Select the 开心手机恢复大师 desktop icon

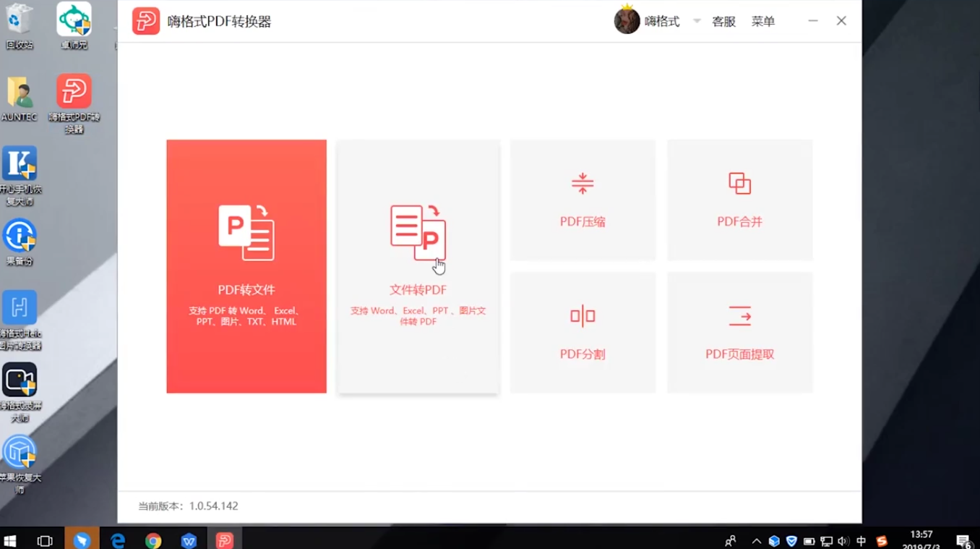click(20, 176)
